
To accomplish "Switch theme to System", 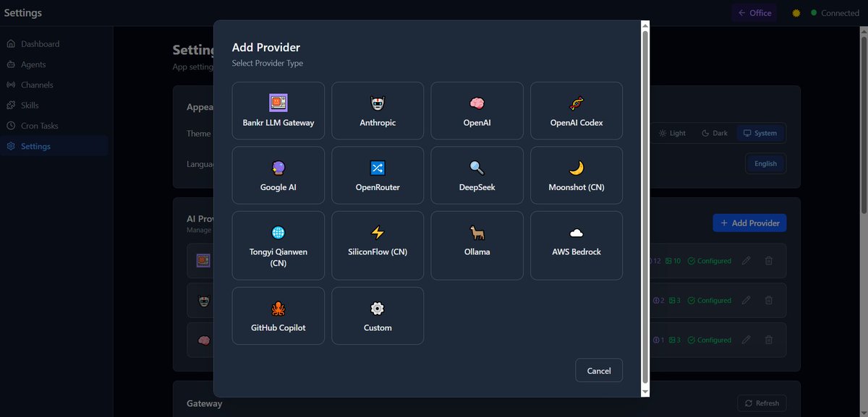I will (760, 133).
